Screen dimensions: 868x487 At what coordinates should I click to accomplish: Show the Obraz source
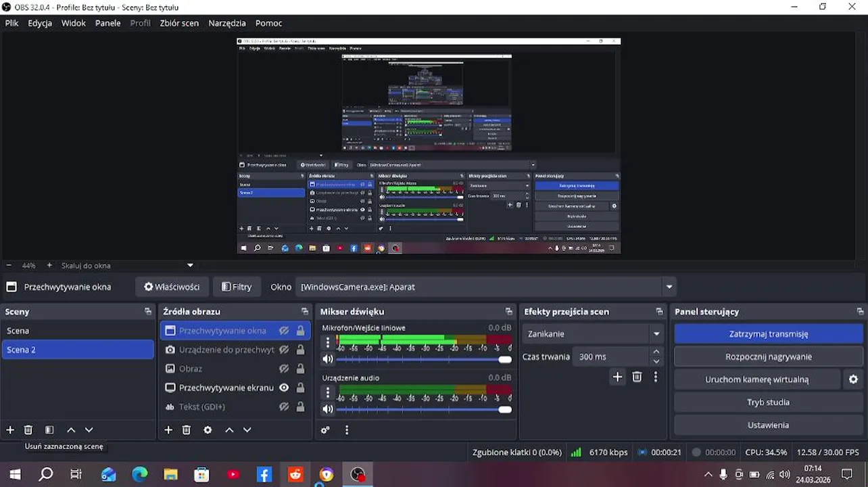point(284,369)
